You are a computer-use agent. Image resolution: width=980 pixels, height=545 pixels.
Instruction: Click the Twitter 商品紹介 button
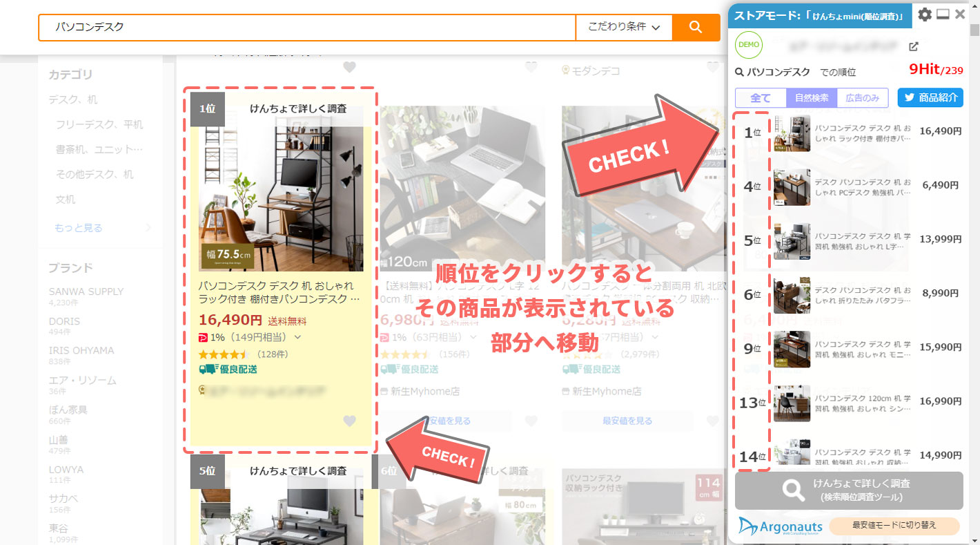pyautogui.click(x=930, y=97)
